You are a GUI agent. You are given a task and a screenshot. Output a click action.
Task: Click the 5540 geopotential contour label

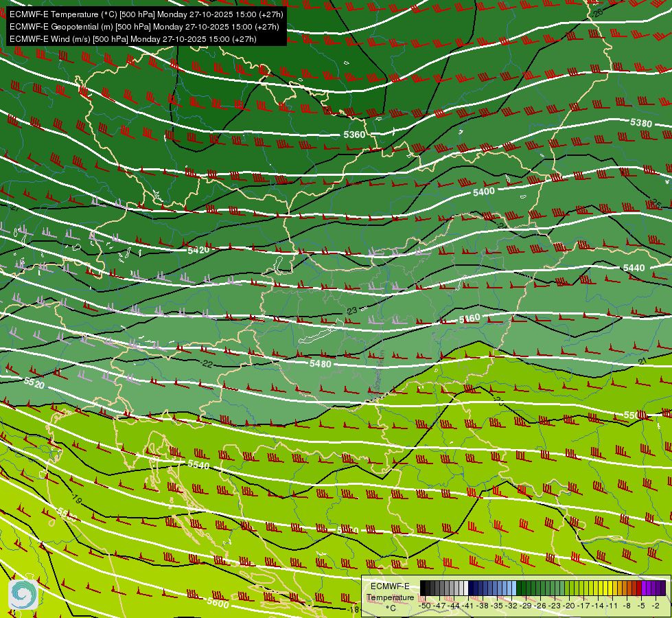pyautogui.click(x=198, y=464)
